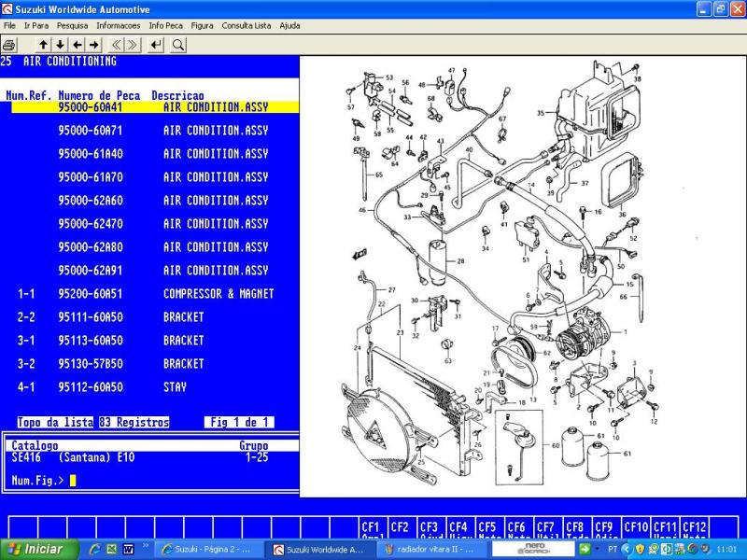Click the PT language indicator
This screenshot has width=747, height=560.
pos(613,550)
